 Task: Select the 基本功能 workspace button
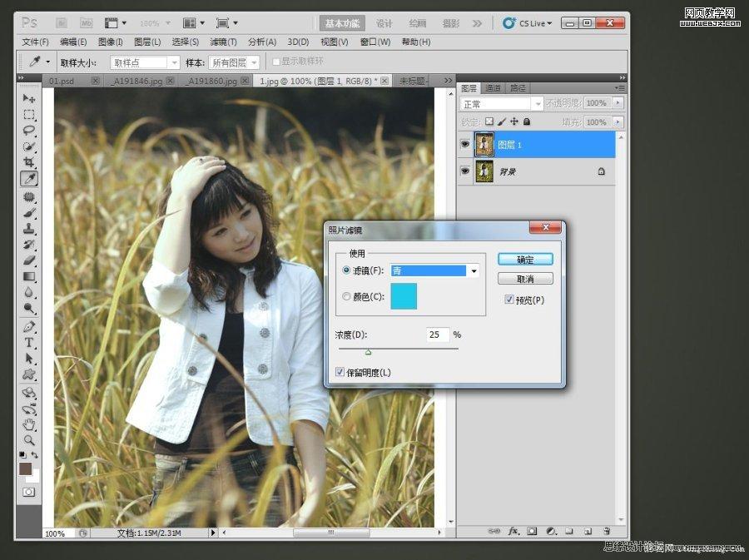pyautogui.click(x=342, y=23)
